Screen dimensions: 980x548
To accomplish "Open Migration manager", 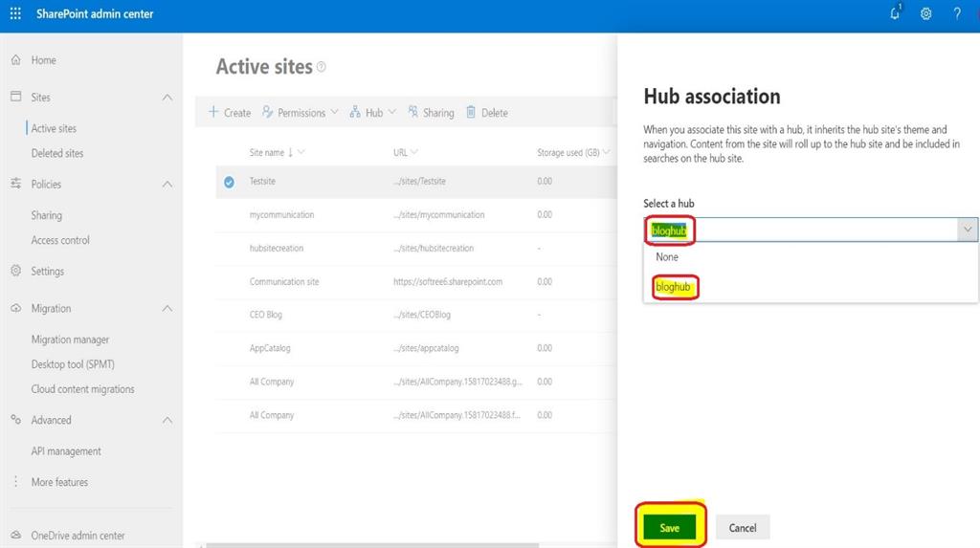I will click(x=70, y=340).
